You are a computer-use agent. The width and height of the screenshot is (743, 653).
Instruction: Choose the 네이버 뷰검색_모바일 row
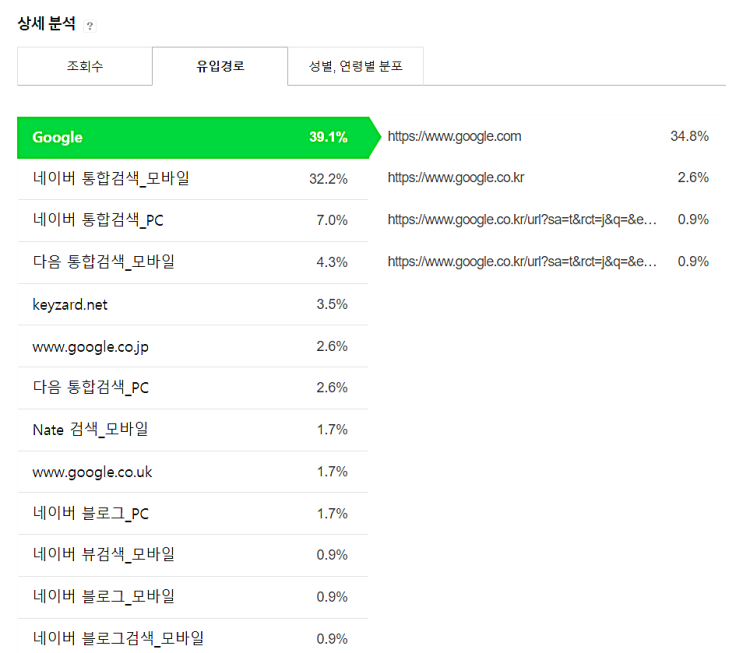pos(193,555)
